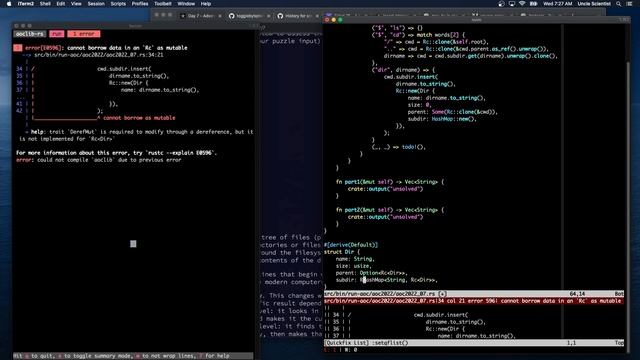
Task: Click line number 34 in error output
Action: (19, 69)
